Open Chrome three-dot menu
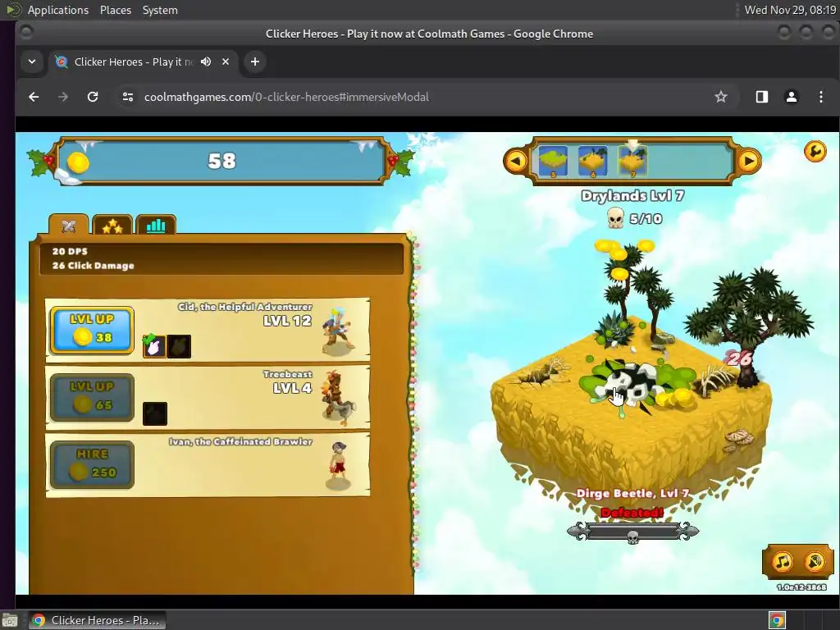This screenshot has height=630, width=840. tap(820, 97)
